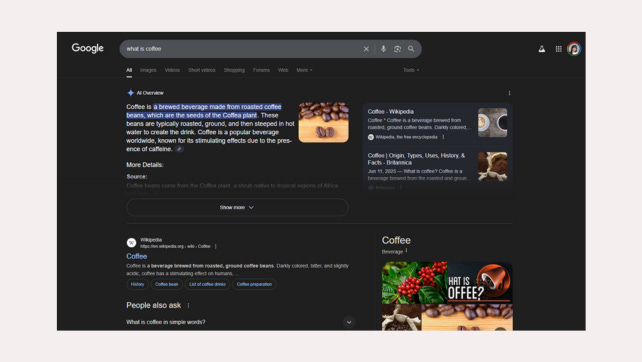Click the 'More Details:' heading text
This screenshot has height=362, width=642.
click(x=145, y=165)
